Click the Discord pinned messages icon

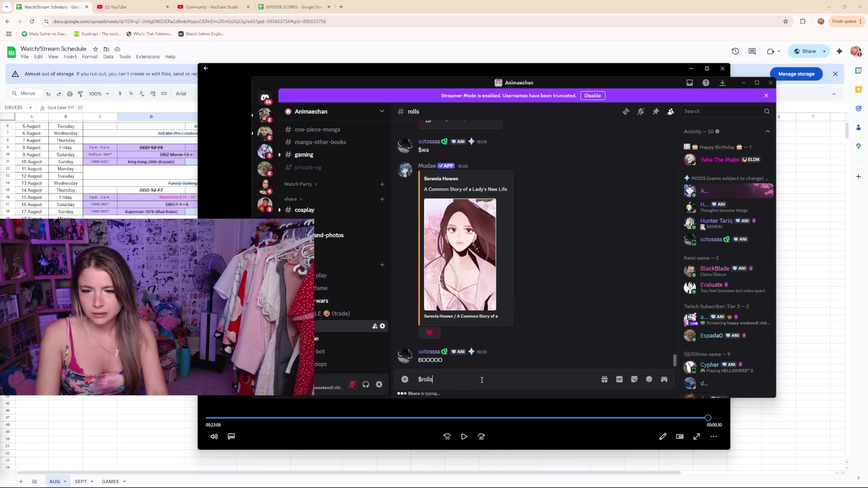click(x=656, y=112)
